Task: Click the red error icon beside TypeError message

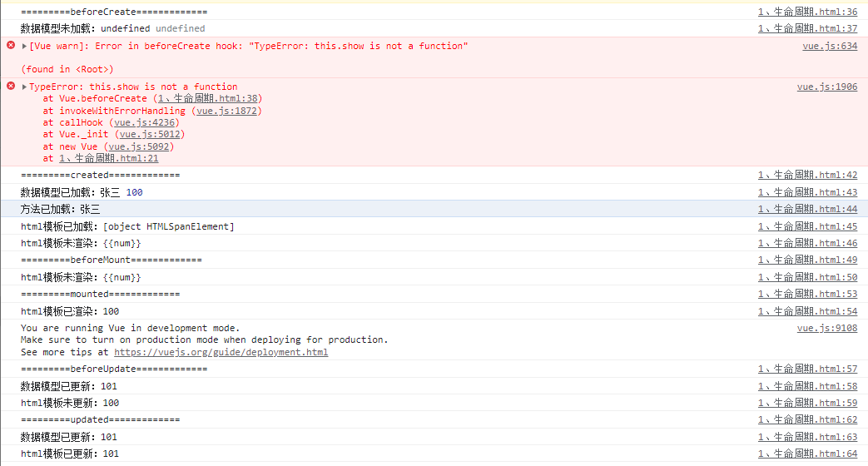Action: (11, 86)
